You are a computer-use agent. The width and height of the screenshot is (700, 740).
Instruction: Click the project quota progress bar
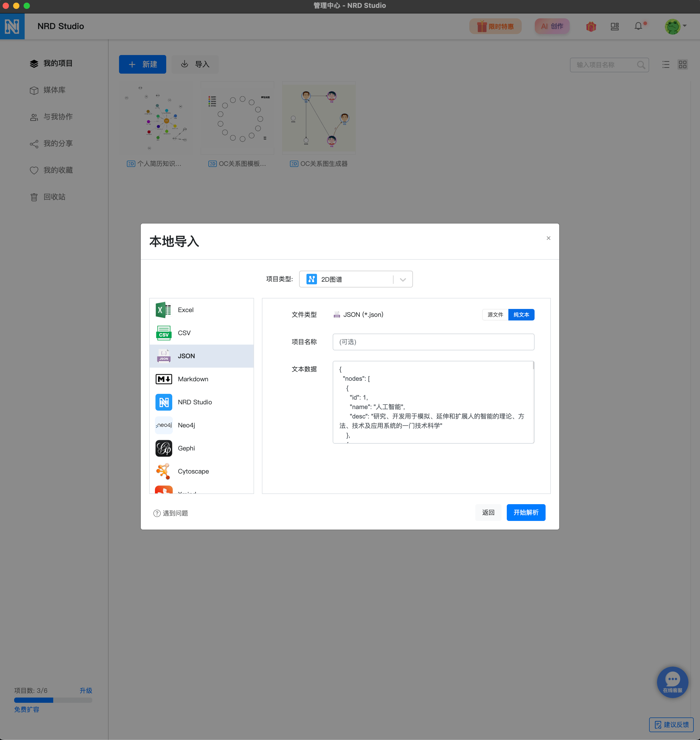pyautogui.click(x=53, y=700)
